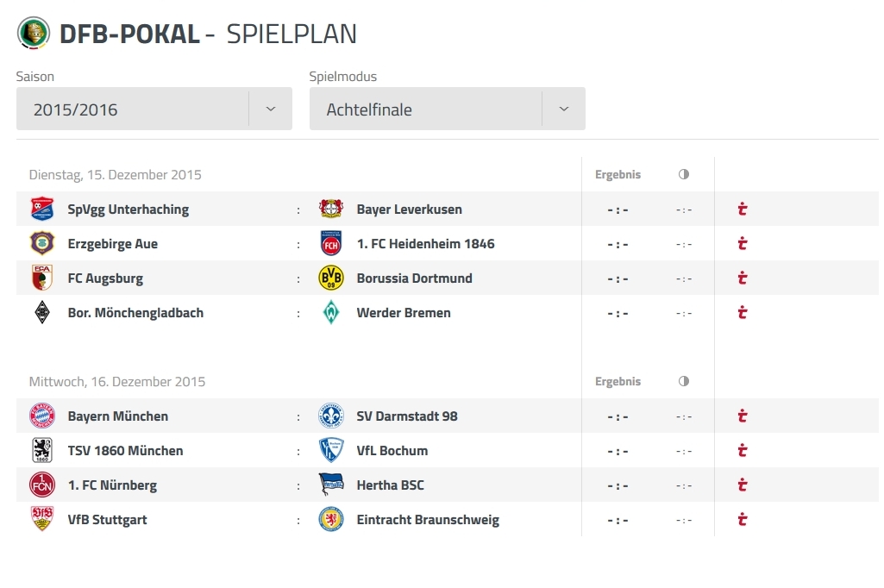This screenshot has width=884, height=588.
Task: Open ticket icon for VfB Stuttgart match
Action: point(743,519)
